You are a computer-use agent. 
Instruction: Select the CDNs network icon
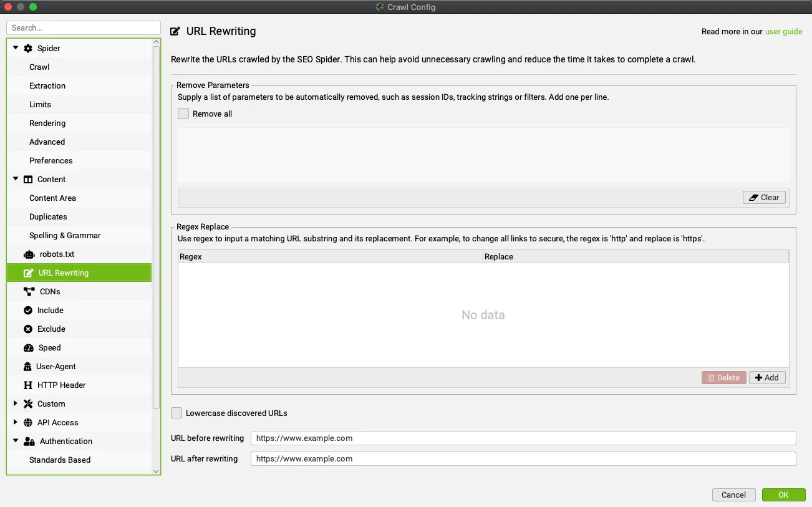coord(29,292)
